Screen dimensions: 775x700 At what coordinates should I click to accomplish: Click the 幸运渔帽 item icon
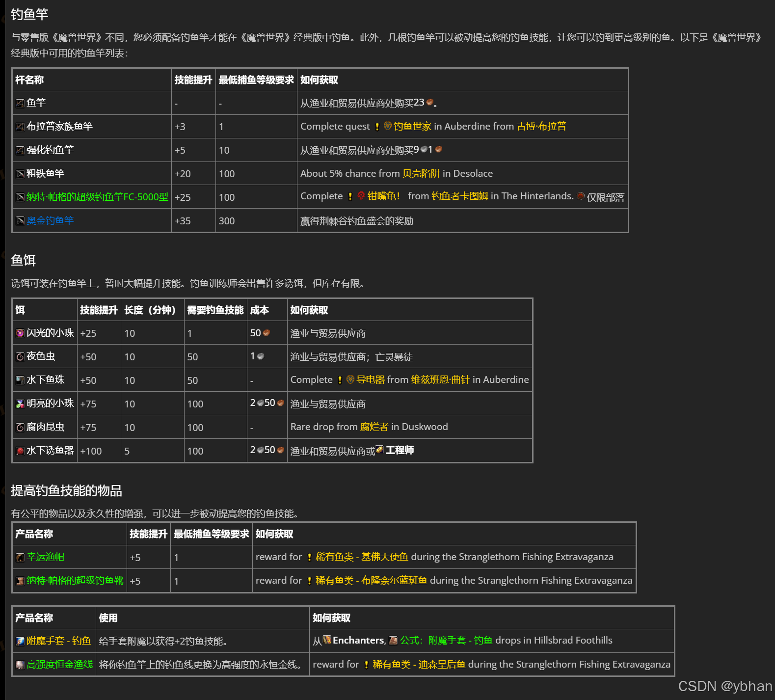[x=20, y=558]
